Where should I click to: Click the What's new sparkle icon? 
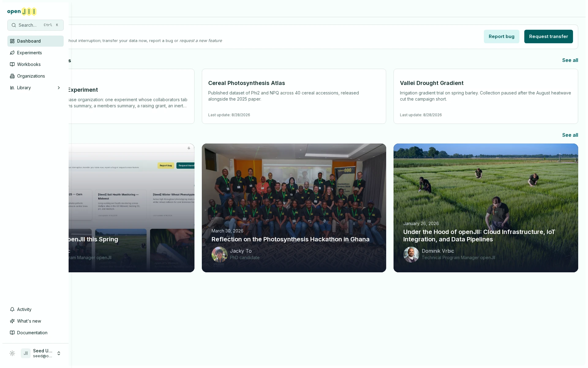[x=12, y=321]
